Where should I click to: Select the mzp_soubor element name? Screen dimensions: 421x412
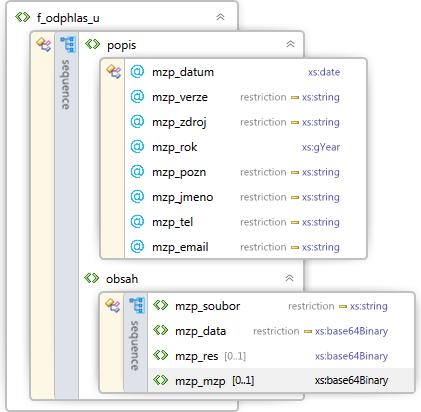[x=208, y=306]
